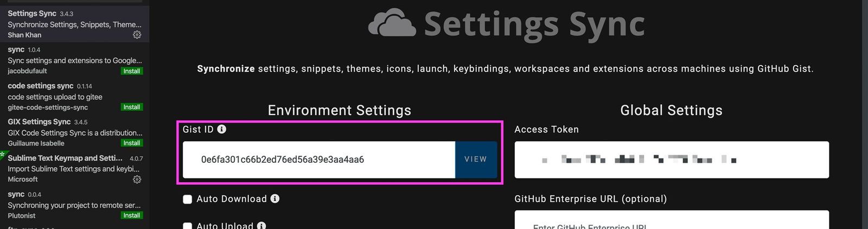Install sync extension by jacobdufault
Viewport: 868px width, 229px height.
tap(131, 71)
